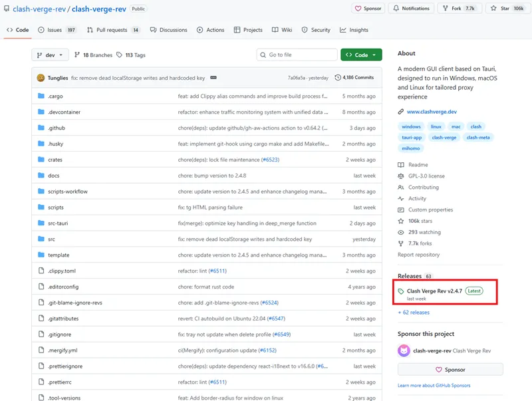
Task: Open the notifications bell icon
Action: point(396,9)
